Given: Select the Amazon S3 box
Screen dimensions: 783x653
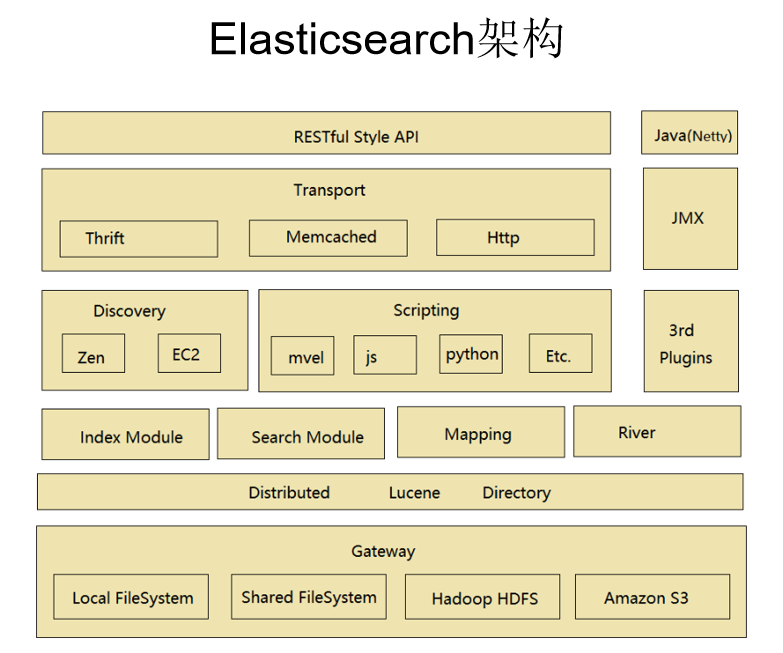Looking at the screenshot, I should [x=653, y=597].
